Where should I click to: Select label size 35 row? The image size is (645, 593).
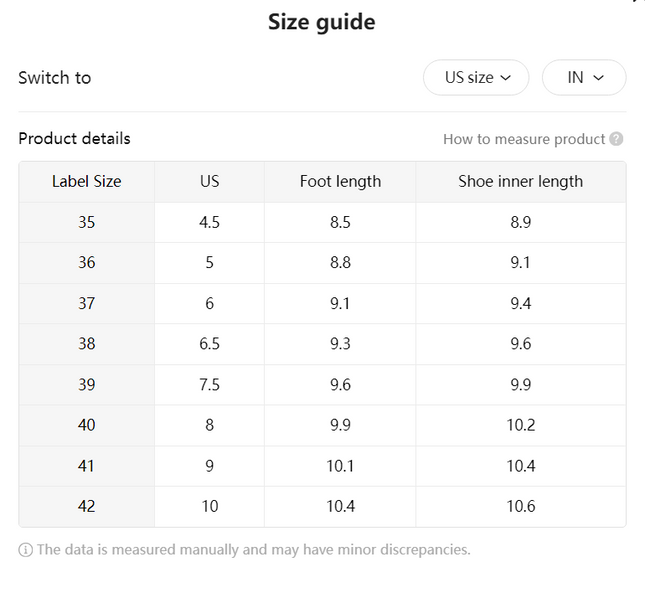click(x=322, y=222)
